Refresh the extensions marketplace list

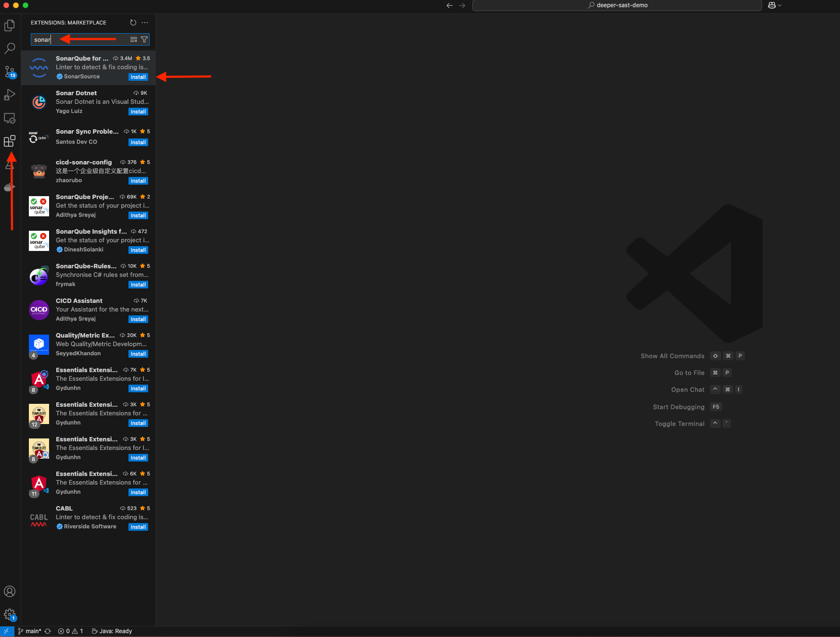point(133,23)
